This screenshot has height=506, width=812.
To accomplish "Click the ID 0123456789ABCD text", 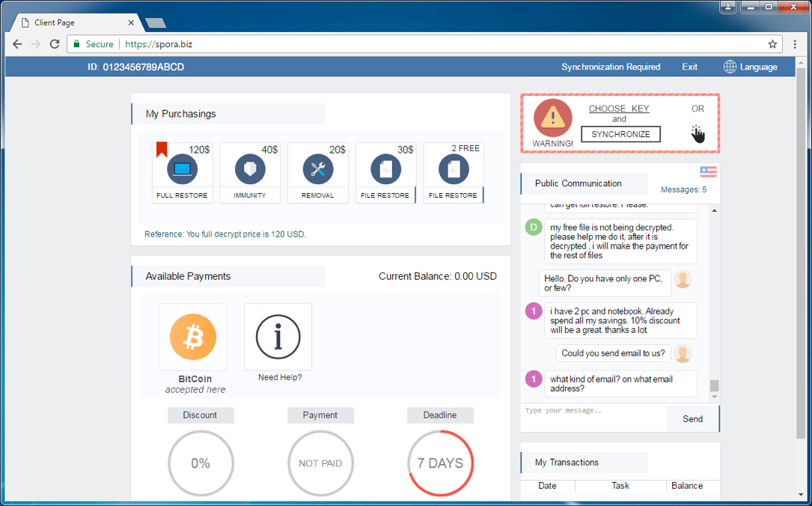I will [135, 67].
